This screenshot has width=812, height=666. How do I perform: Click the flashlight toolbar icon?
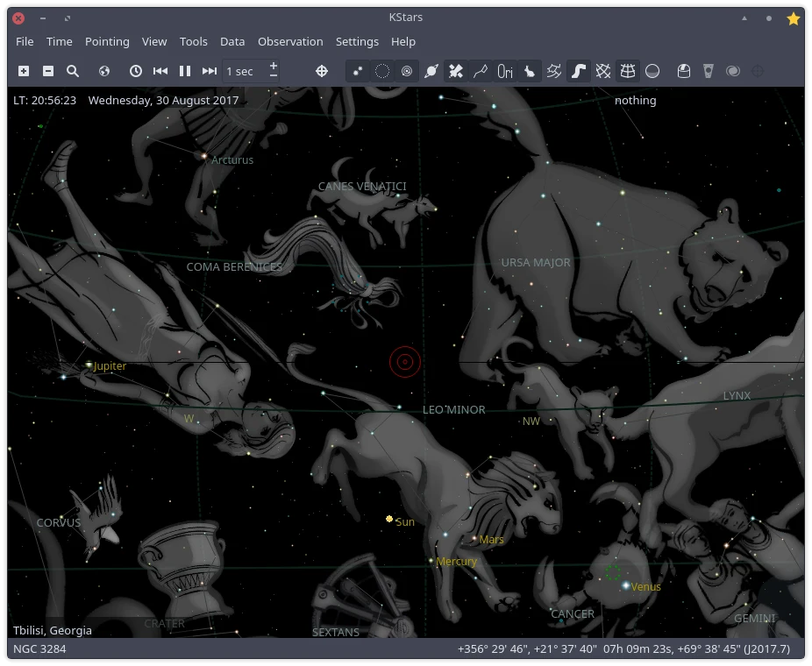tap(709, 71)
